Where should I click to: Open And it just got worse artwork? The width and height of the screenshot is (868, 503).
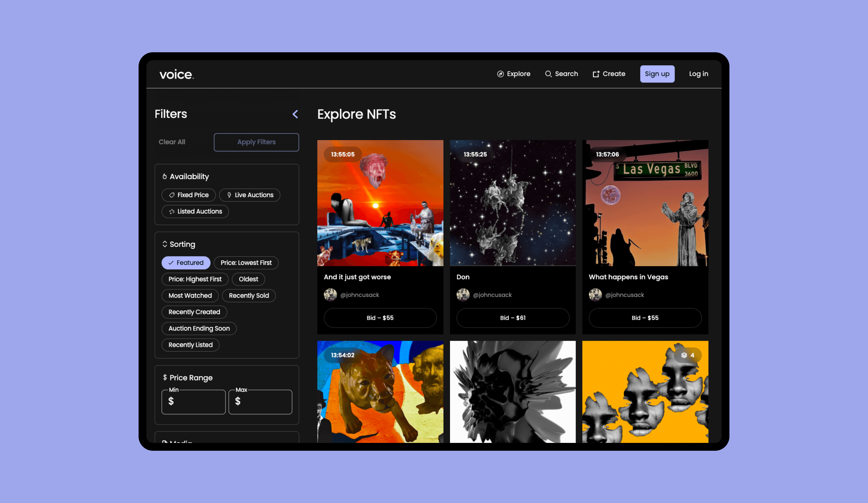click(x=380, y=203)
